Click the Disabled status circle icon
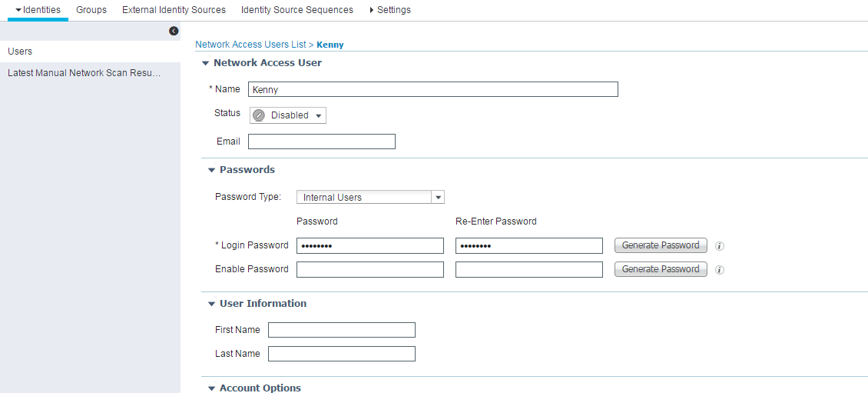Screen dimensions: 868x393 259,115
